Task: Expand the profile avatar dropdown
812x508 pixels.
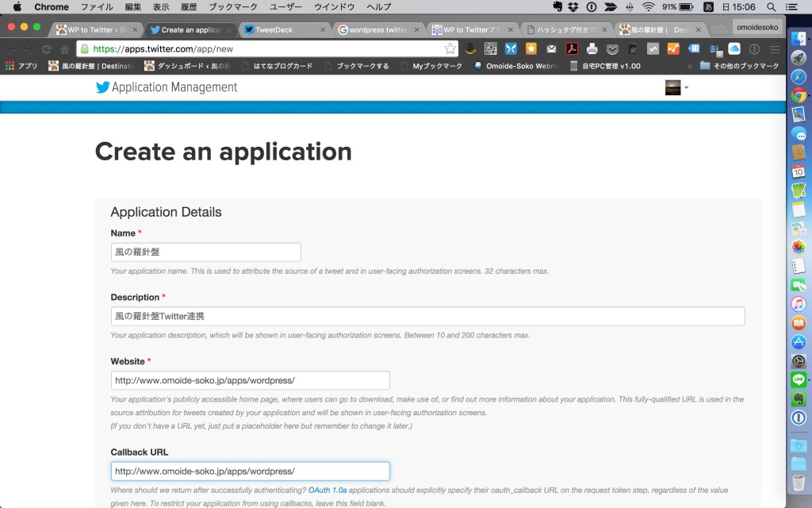Action: [676, 87]
